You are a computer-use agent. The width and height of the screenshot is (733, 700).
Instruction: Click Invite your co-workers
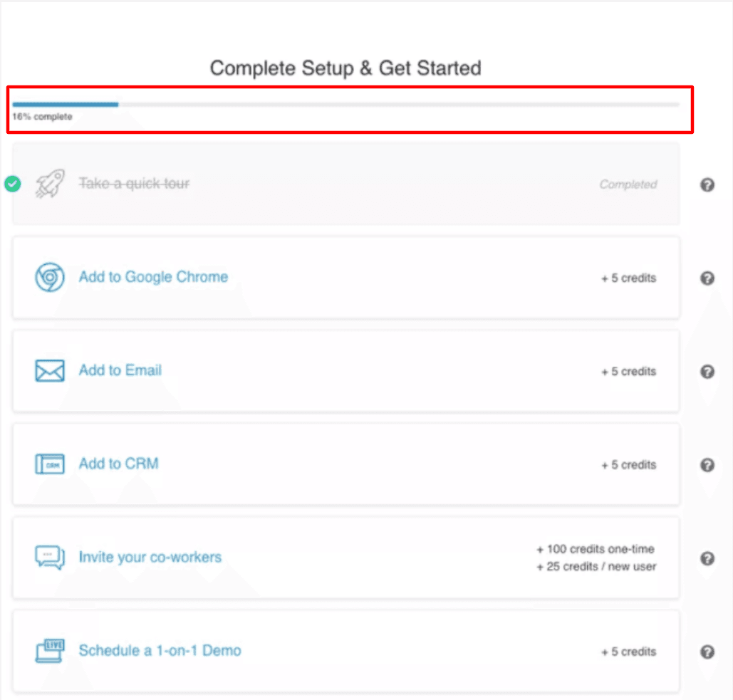click(150, 558)
